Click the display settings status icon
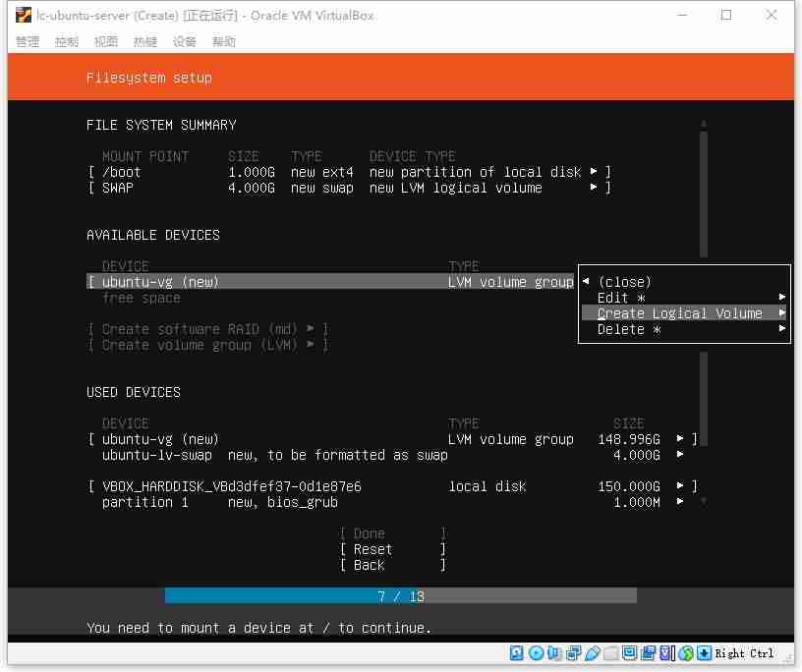The image size is (802, 672). tap(630, 653)
